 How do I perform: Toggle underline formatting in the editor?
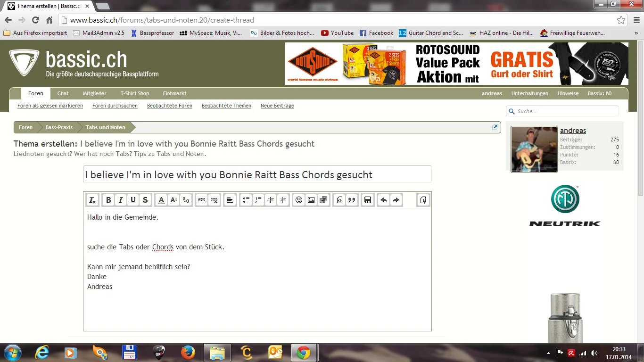133,200
